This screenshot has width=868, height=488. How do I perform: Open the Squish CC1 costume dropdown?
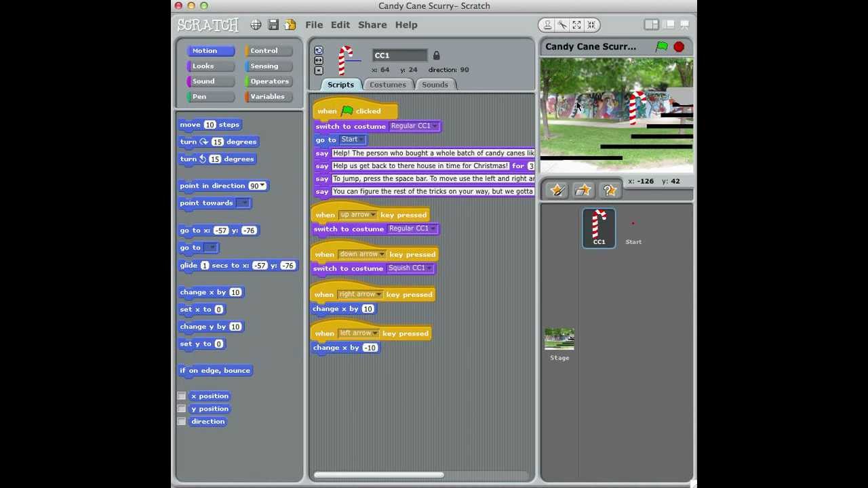pyautogui.click(x=429, y=268)
